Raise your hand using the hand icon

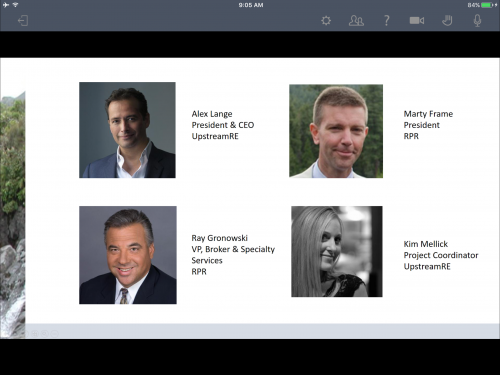pyautogui.click(x=447, y=21)
